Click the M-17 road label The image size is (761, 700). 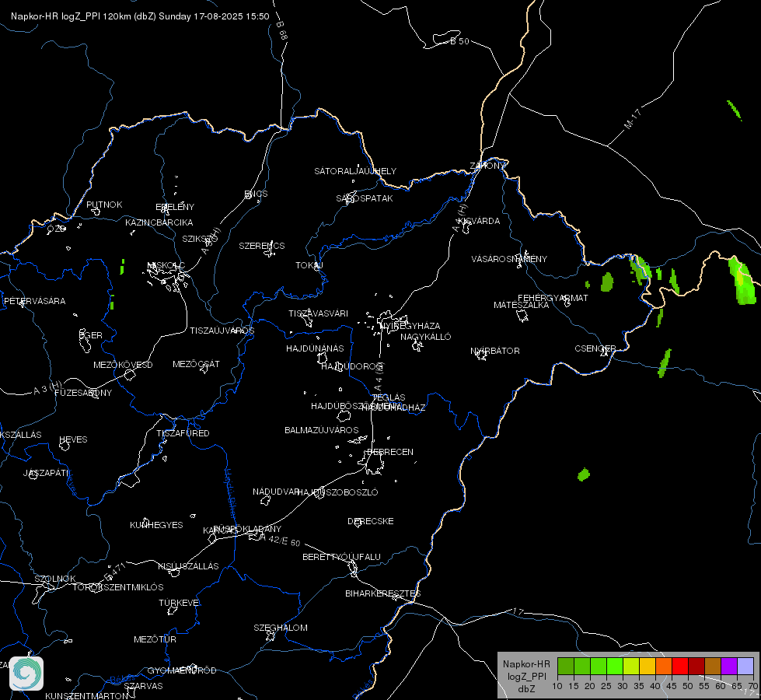pyautogui.click(x=633, y=119)
